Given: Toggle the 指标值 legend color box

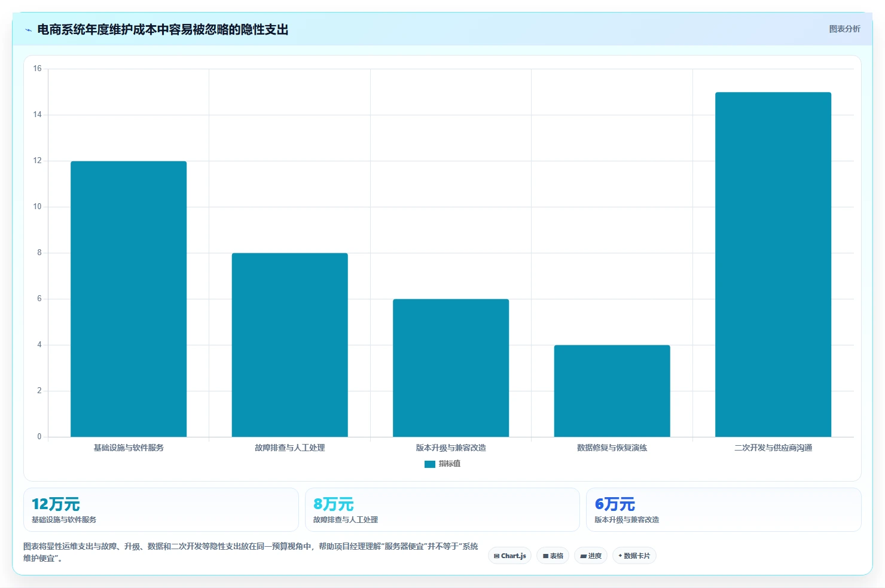Looking at the screenshot, I should click(x=429, y=464).
